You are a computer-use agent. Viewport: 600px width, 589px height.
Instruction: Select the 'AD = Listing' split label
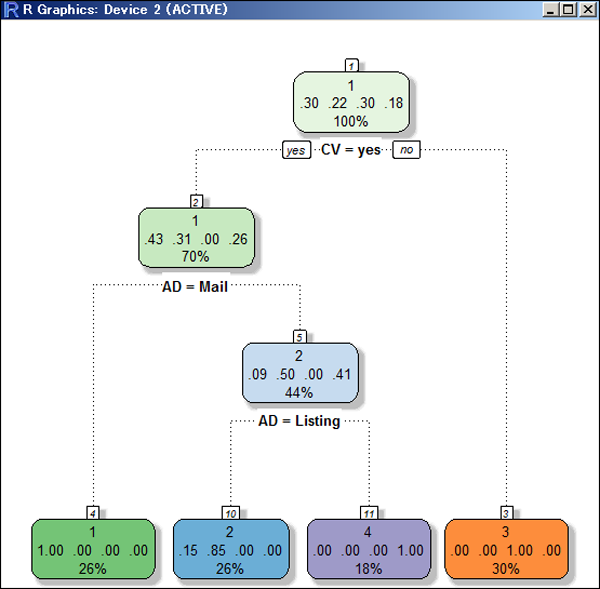pos(299,422)
